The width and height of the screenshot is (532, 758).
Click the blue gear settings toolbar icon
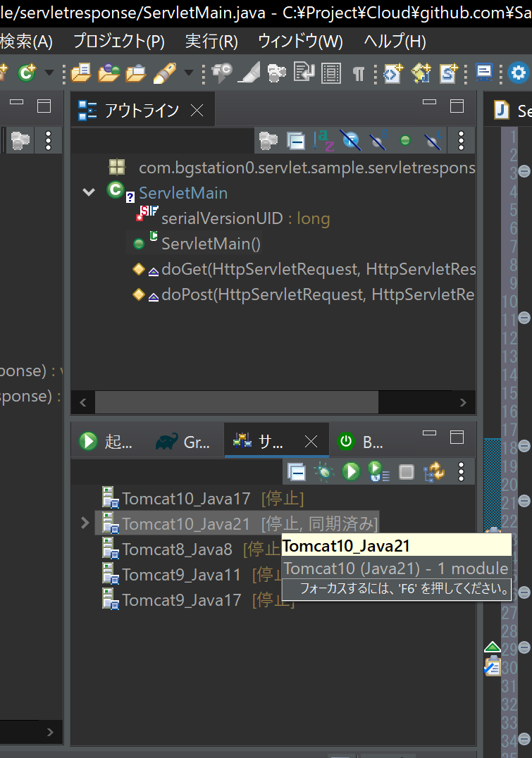tap(519, 73)
